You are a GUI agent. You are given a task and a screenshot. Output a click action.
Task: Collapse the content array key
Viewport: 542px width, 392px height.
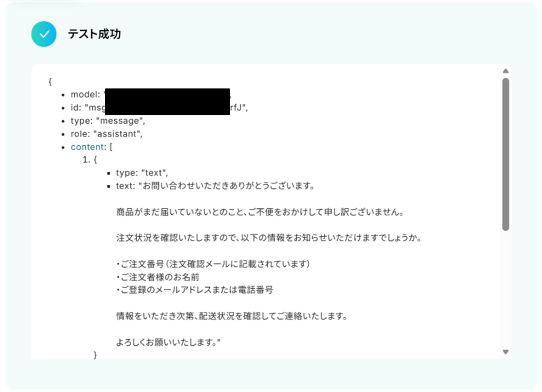[x=88, y=147]
